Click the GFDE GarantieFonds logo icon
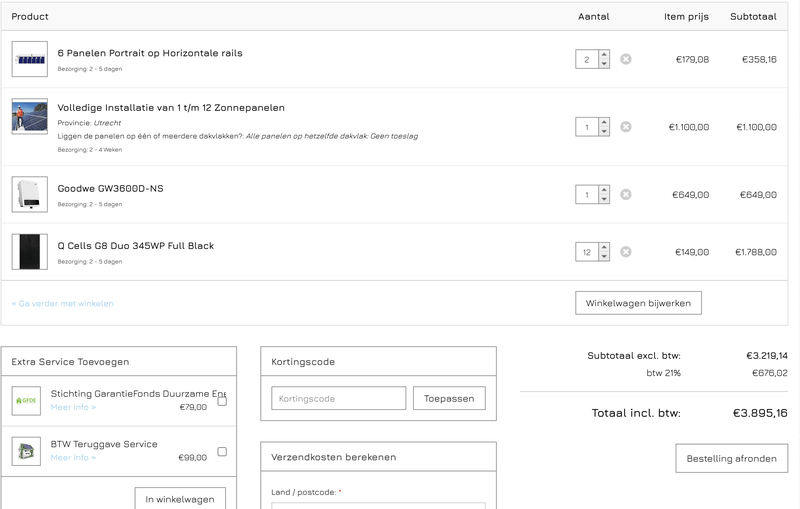The height and width of the screenshot is (509, 800). click(x=26, y=401)
